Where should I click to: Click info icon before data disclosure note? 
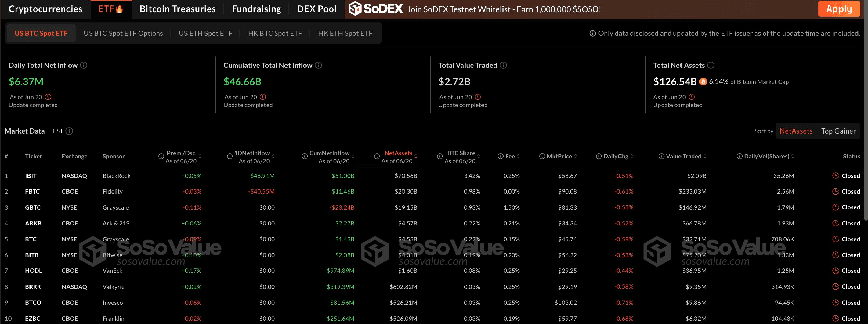pyautogui.click(x=593, y=33)
